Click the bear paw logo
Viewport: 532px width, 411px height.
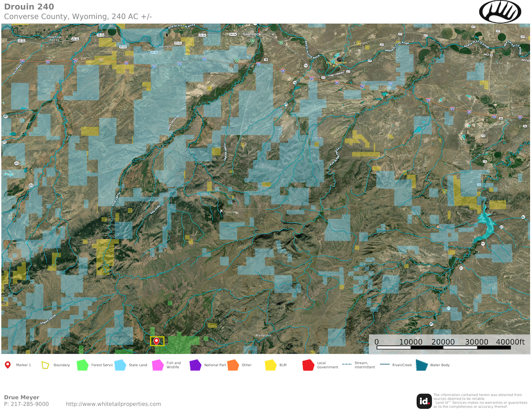pos(500,11)
